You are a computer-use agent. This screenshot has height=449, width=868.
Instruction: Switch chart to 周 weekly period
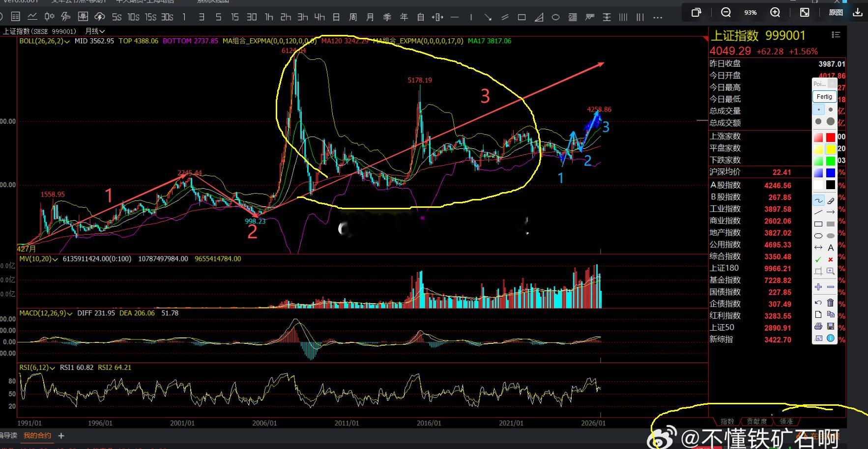353,17
